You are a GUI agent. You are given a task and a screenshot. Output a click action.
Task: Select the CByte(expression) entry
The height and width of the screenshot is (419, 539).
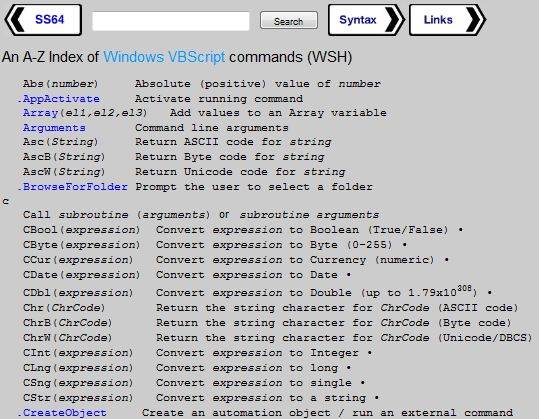[81, 245]
